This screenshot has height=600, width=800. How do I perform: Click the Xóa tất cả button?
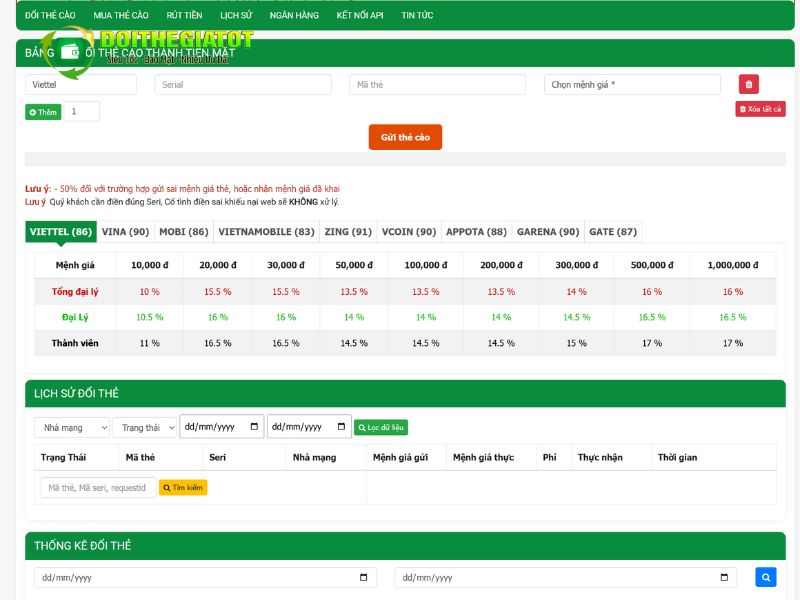[760, 109]
